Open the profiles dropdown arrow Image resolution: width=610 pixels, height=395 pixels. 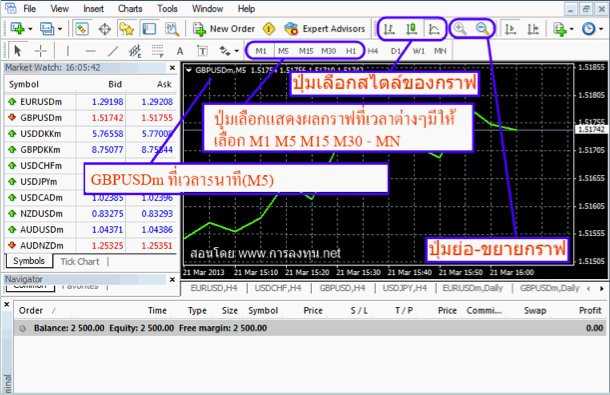pos(60,29)
